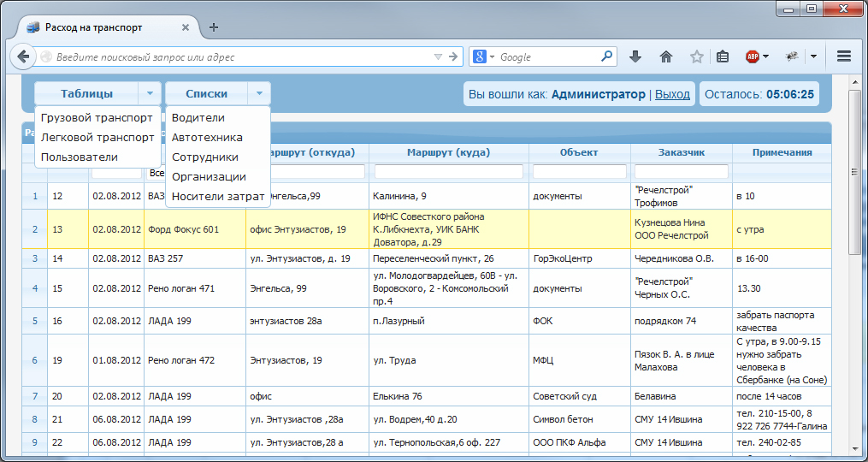The image size is (868, 462).
Task: Choose Организации from Списки menu
Action: [x=217, y=177]
